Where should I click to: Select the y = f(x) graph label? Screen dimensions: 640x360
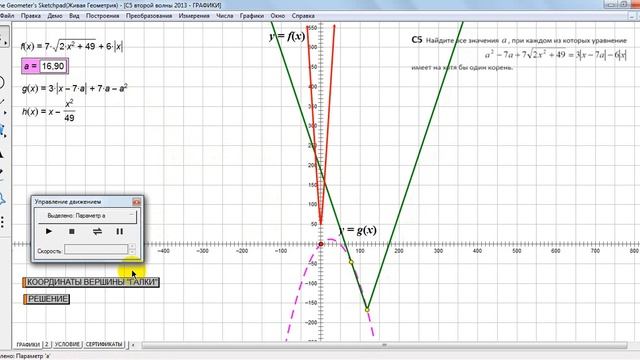click(287, 36)
